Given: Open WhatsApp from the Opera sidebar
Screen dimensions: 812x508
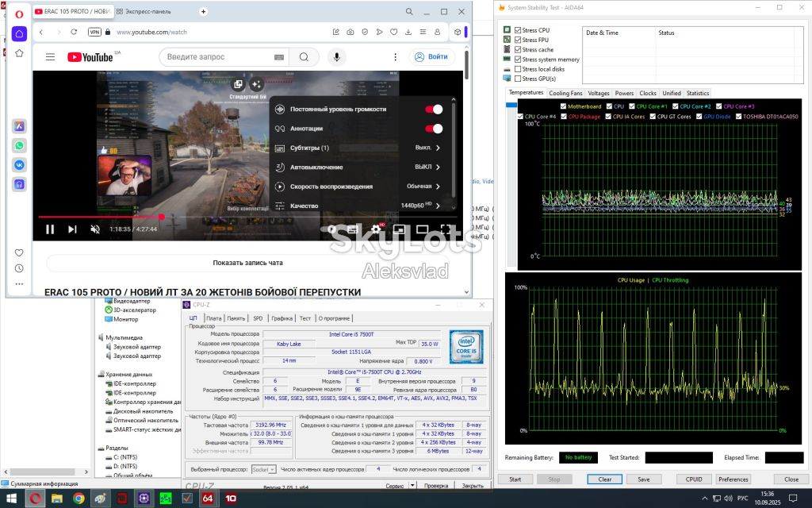Looking at the screenshot, I should point(19,146).
